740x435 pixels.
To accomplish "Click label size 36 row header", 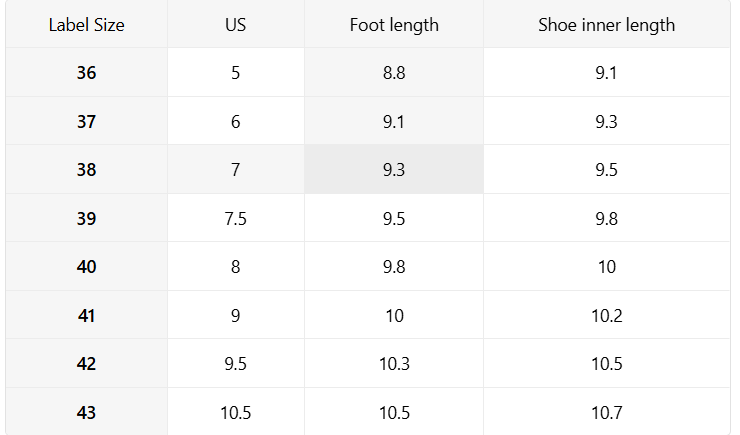I will (x=87, y=73).
